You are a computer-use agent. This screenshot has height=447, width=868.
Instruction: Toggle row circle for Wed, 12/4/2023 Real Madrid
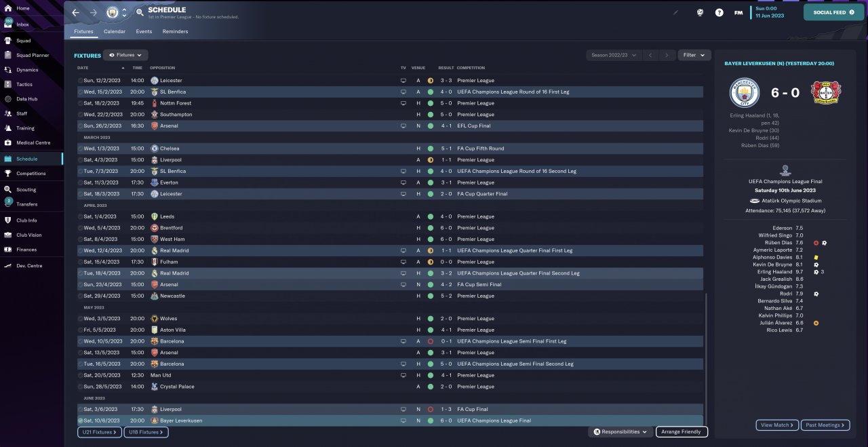[80, 250]
